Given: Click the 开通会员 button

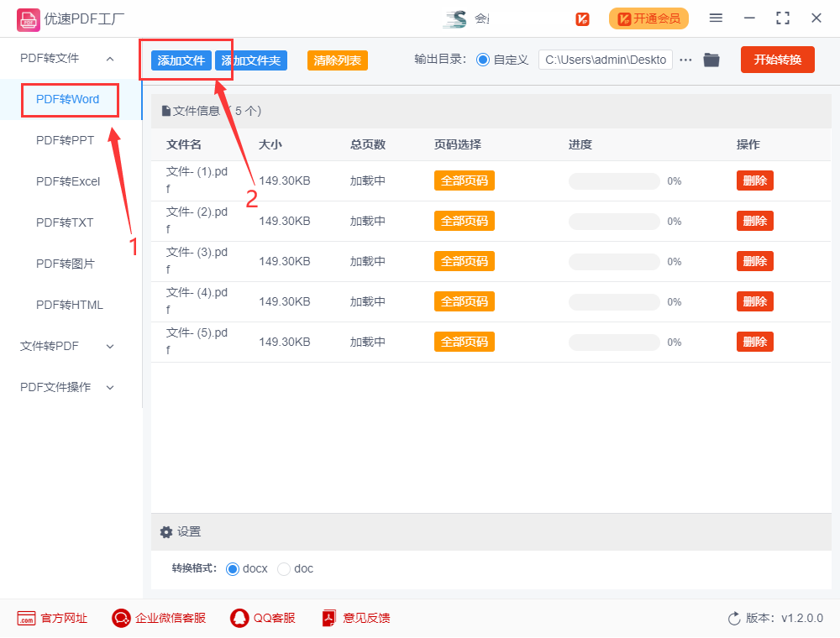Looking at the screenshot, I should point(648,18).
